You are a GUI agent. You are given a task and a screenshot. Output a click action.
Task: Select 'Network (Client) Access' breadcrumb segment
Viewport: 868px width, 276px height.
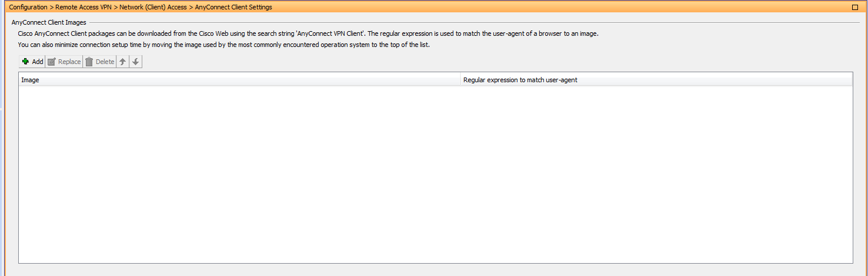coord(153,7)
